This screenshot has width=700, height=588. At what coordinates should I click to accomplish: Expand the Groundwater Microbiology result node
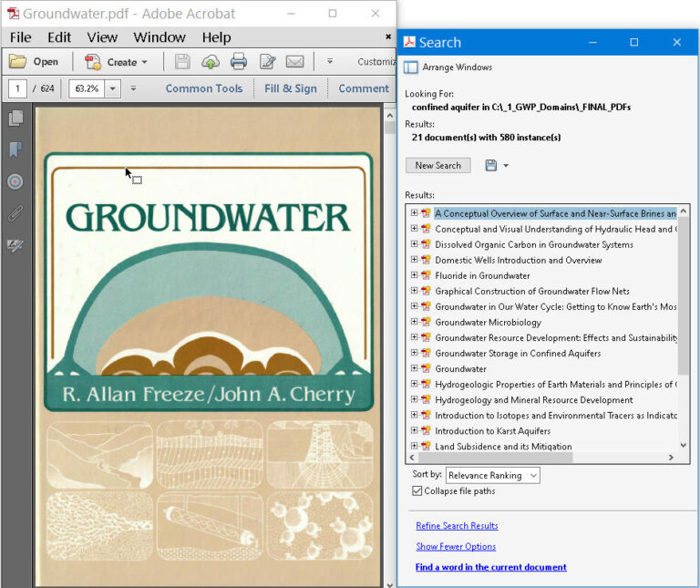[x=414, y=322]
